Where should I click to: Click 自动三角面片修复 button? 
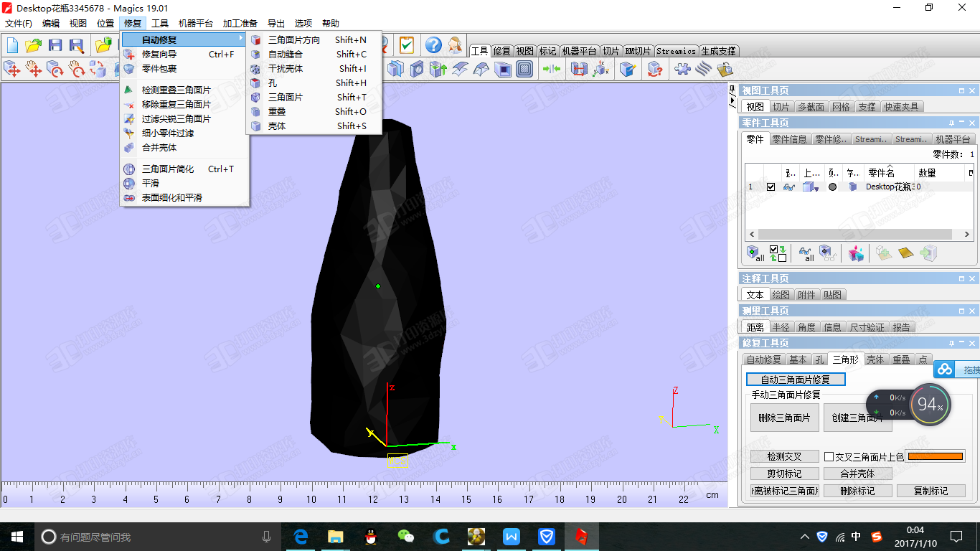[796, 380]
